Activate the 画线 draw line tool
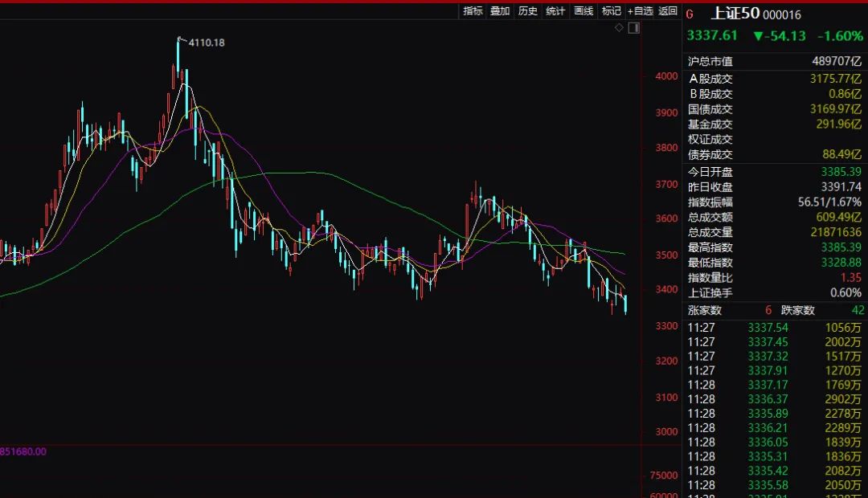868x498 pixels. pyautogui.click(x=583, y=11)
